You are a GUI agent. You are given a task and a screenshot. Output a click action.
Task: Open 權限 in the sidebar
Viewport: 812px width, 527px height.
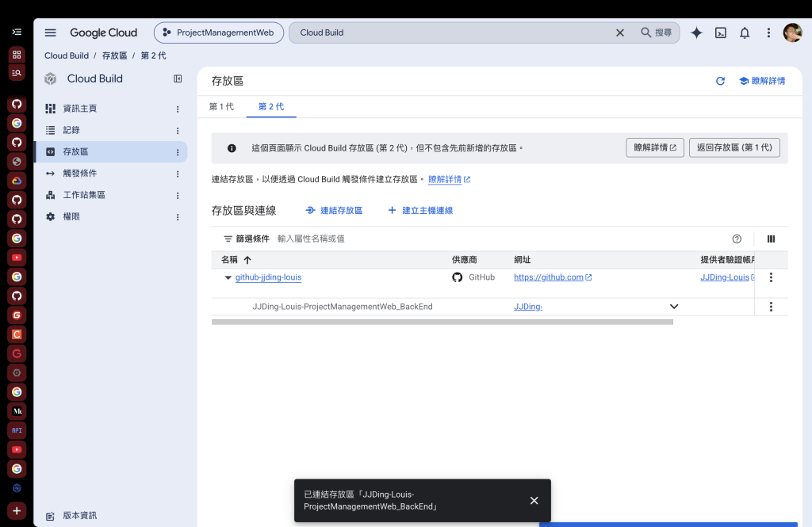71,217
